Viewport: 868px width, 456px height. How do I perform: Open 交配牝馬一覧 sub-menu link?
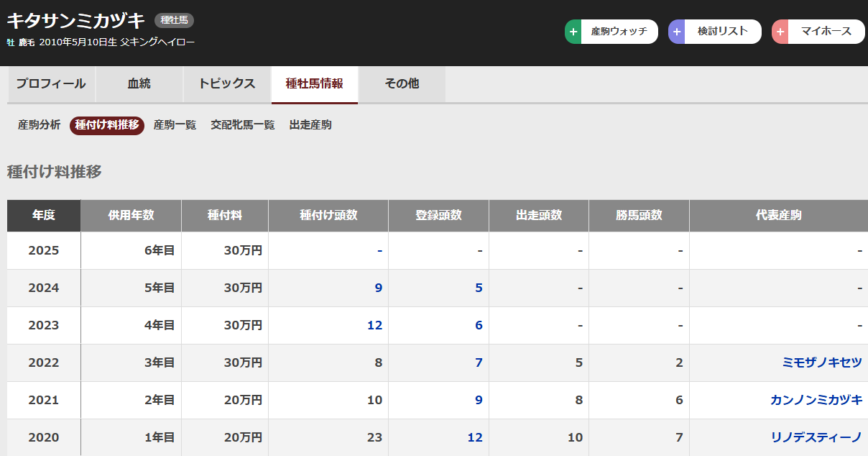point(243,125)
